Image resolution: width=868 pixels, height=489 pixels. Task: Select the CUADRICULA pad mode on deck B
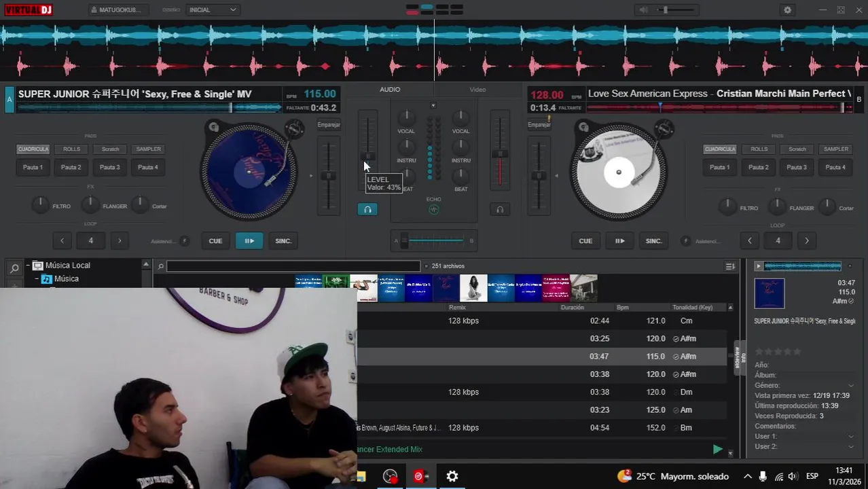720,149
